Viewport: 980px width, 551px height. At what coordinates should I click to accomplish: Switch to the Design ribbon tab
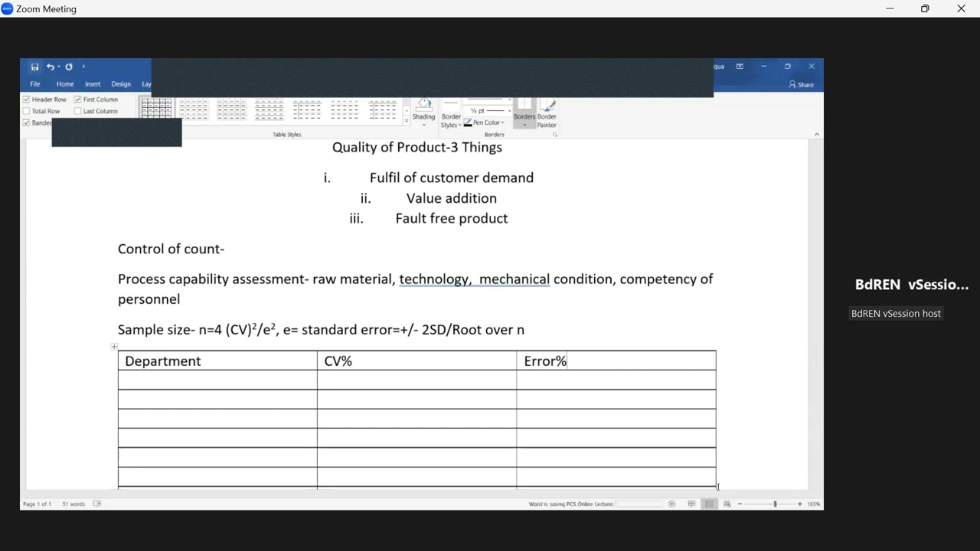click(121, 84)
